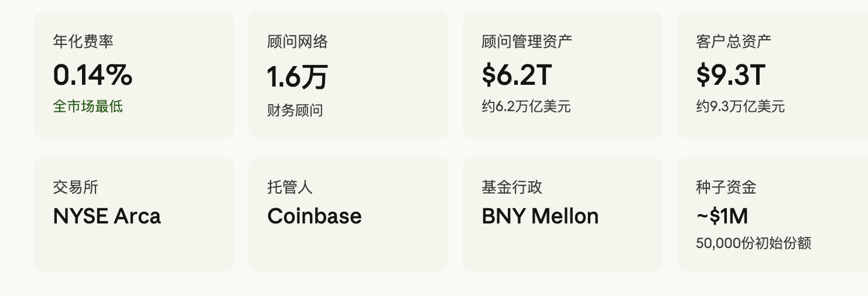
Task: Select the 年化费率 card label
Action: pyautogui.click(x=83, y=42)
